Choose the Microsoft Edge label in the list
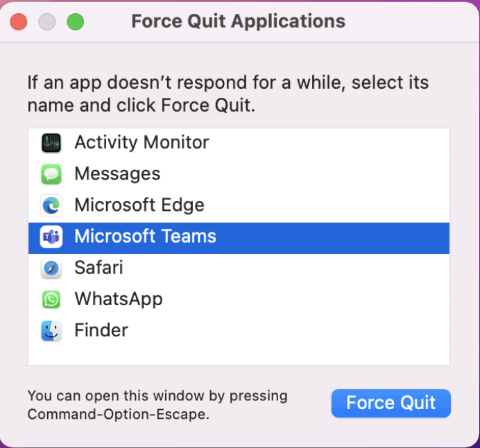 point(139,205)
